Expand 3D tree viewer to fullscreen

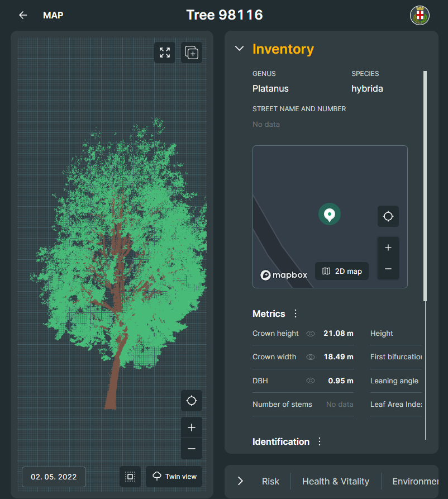tap(165, 53)
